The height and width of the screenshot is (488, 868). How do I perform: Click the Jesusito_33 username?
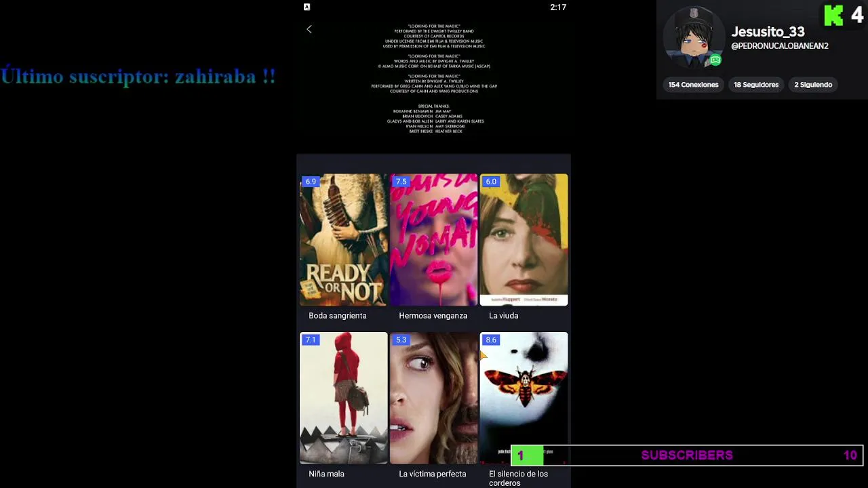click(x=768, y=32)
